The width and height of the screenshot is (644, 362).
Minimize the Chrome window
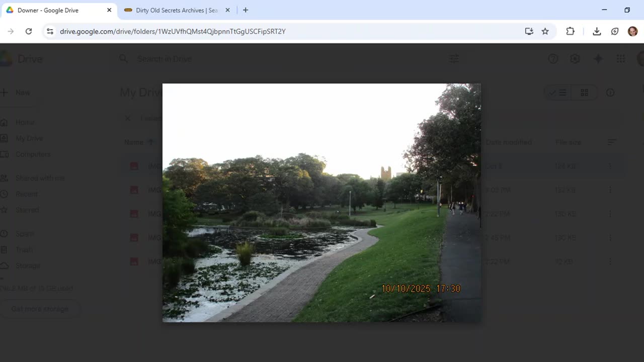tap(604, 10)
